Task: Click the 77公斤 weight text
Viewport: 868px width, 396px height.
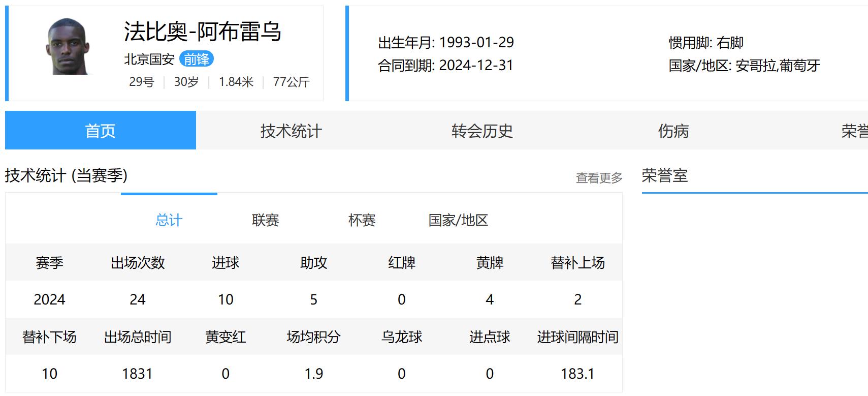Action: pos(292,82)
